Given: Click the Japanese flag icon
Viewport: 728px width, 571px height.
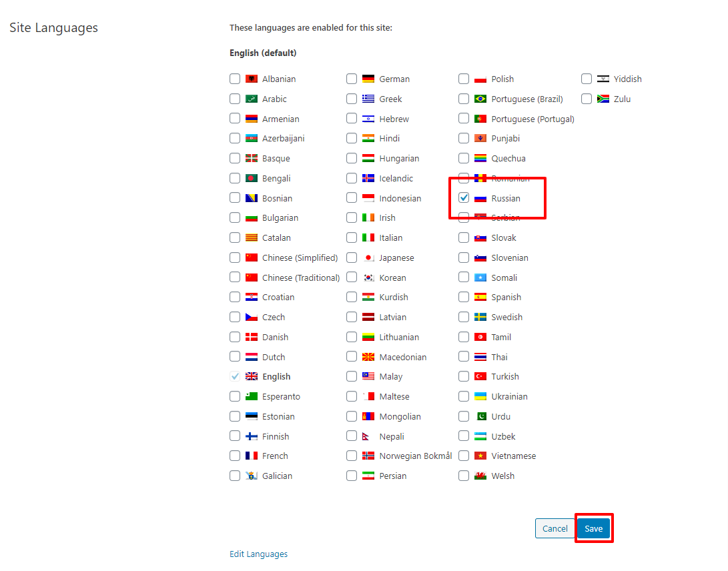Looking at the screenshot, I should tap(368, 258).
